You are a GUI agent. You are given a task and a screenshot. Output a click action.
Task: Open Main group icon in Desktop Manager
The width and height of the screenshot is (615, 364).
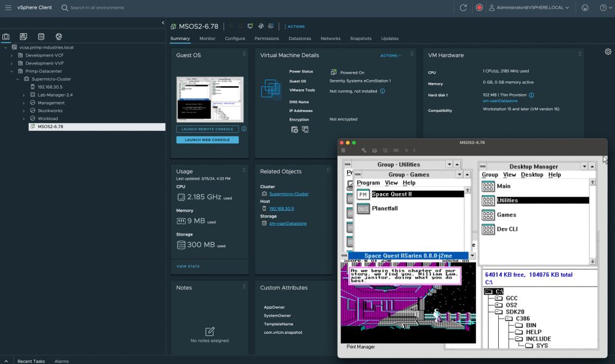488,186
